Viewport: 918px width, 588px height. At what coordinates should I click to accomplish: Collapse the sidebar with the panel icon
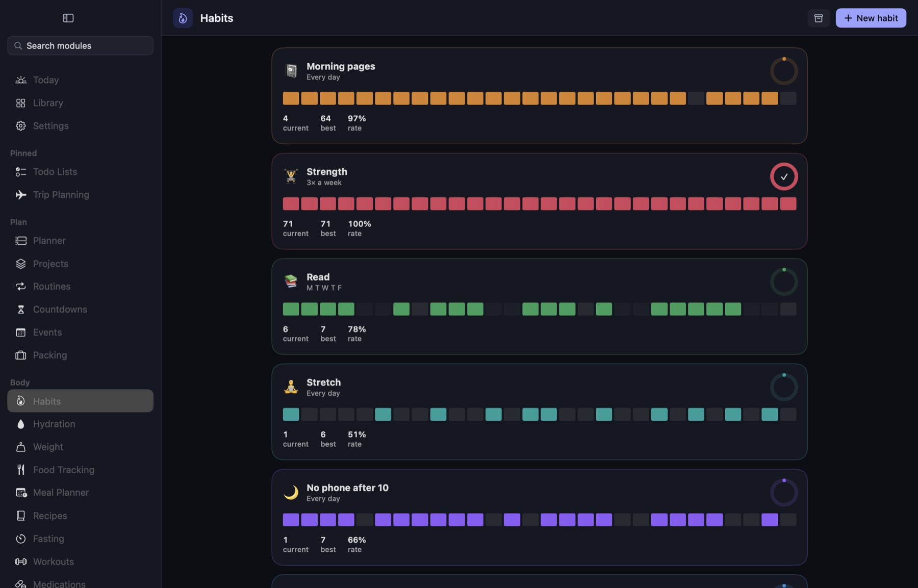point(68,18)
